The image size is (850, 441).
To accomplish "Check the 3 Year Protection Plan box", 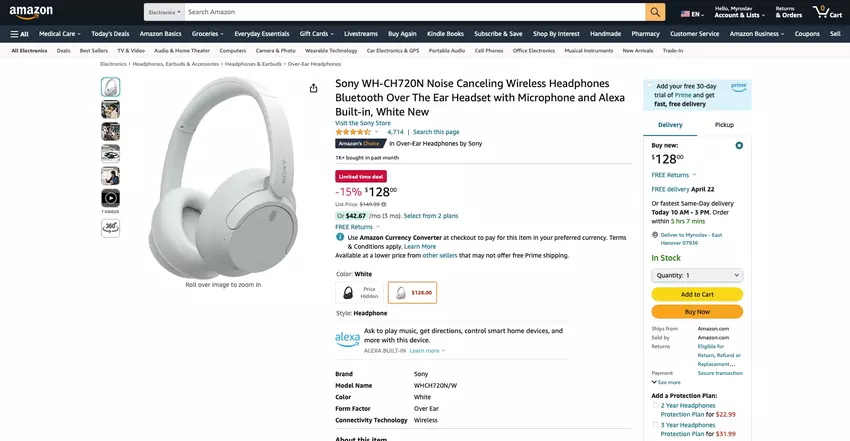I will [x=655, y=424].
